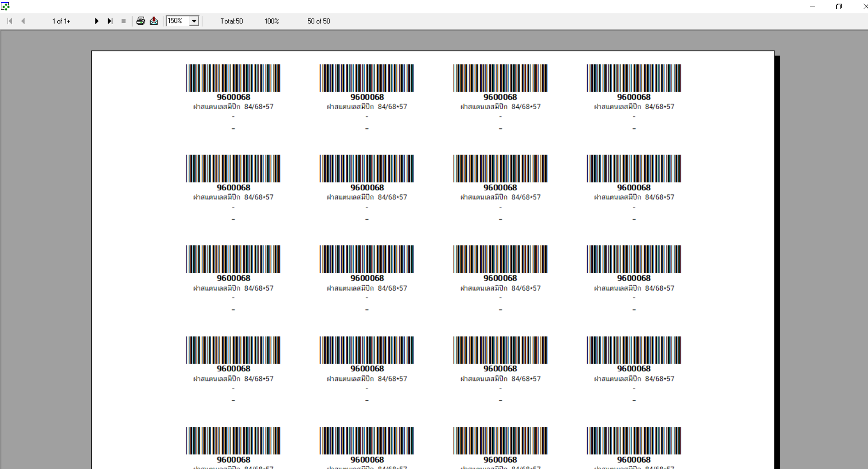This screenshot has height=469, width=868.
Task: Restore down the preview window
Action: click(839, 6)
